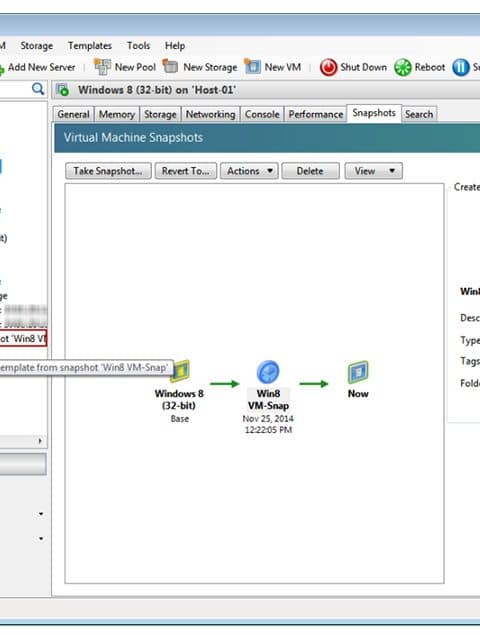Click the Shut Down red power icon
The width and height of the screenshot is (480, 635).
tap(328, 67)
